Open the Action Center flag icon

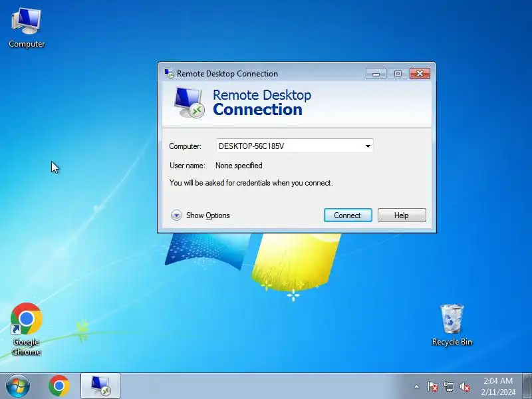[433, 386]
